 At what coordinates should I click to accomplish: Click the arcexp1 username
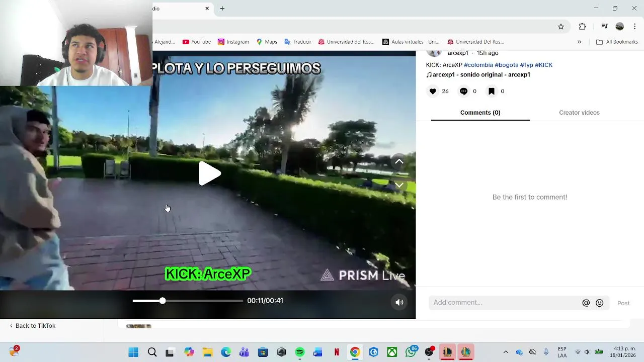[x=458, y=53]
